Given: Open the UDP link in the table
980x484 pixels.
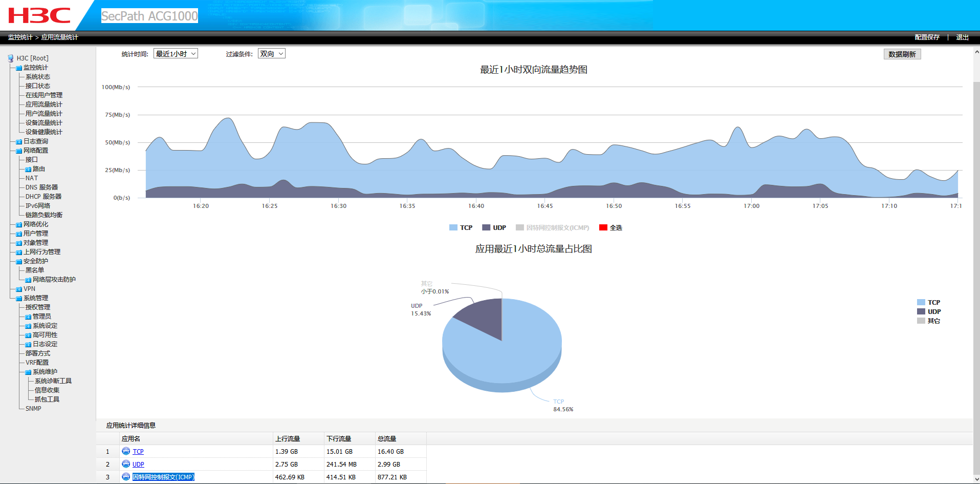Looking at the screenshot, I should point(138,465).
